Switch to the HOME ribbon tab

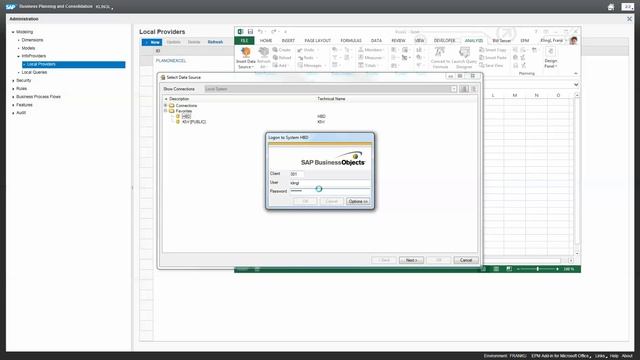click(266, 41)
